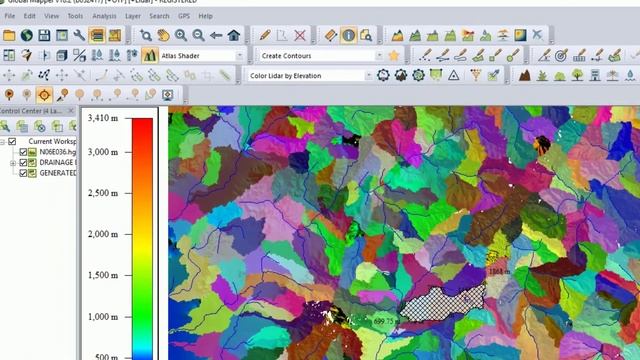Click the water drop classification icon
640x360 pixels.
pos(630,76)
